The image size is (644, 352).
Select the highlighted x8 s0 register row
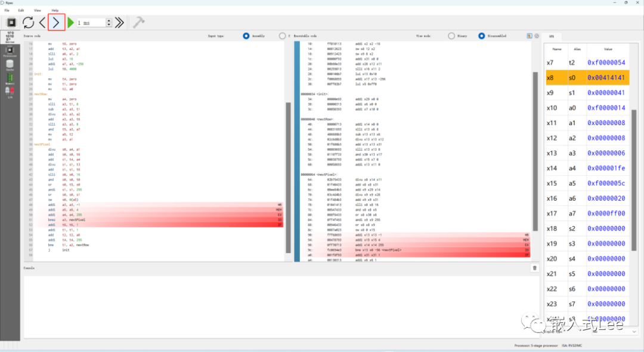click(x=587, y=77)
